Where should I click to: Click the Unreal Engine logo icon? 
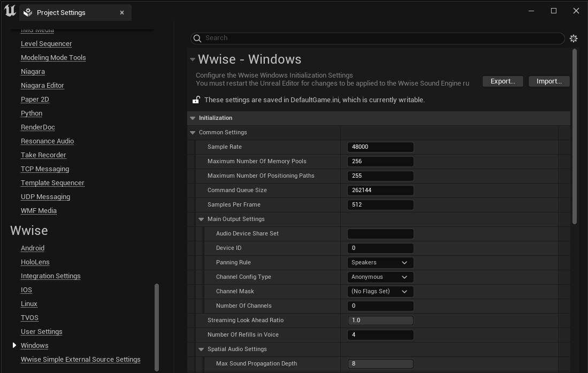tap(10, 11)
